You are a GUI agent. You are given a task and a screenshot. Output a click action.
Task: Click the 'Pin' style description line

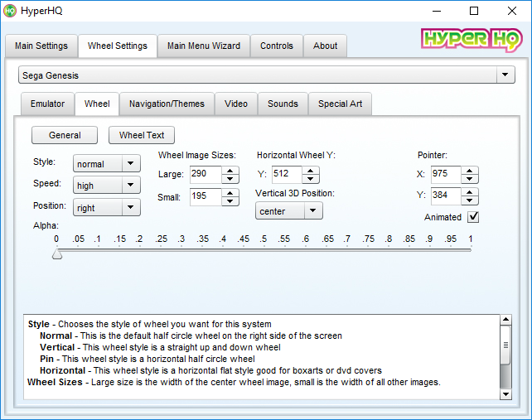point(148,359)
